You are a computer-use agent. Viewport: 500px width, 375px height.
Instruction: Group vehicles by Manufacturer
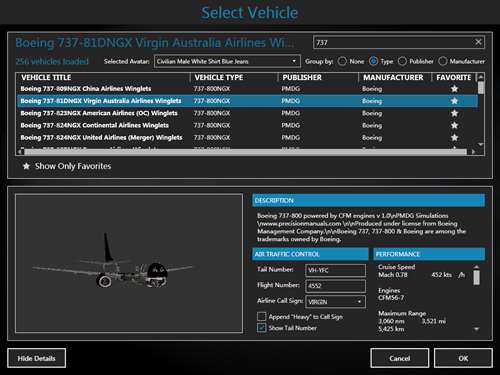click(443, 61)
